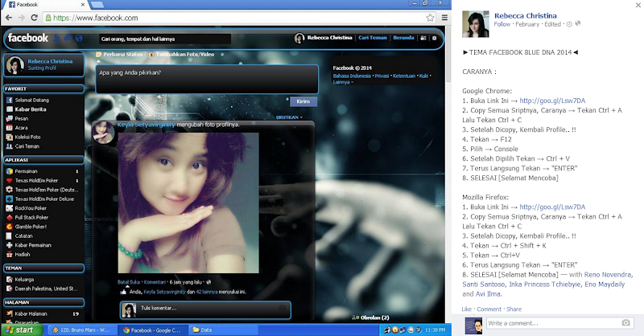This screenshot has height=336, width=644.
Task: Click the Tulis komentar input field
Action: point(205,310)
